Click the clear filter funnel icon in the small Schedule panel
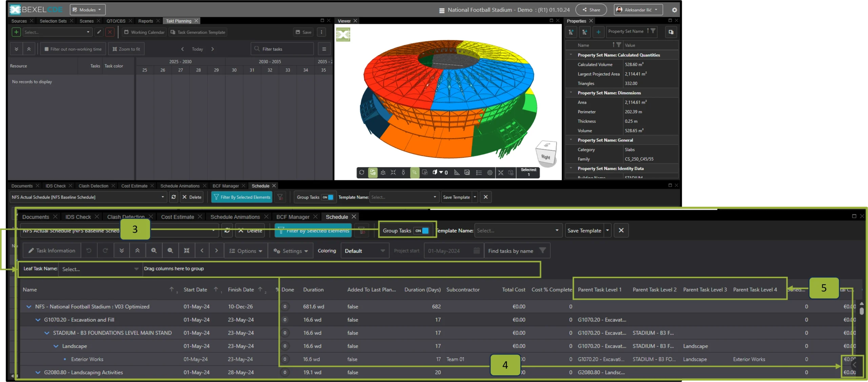 point(280,197)
